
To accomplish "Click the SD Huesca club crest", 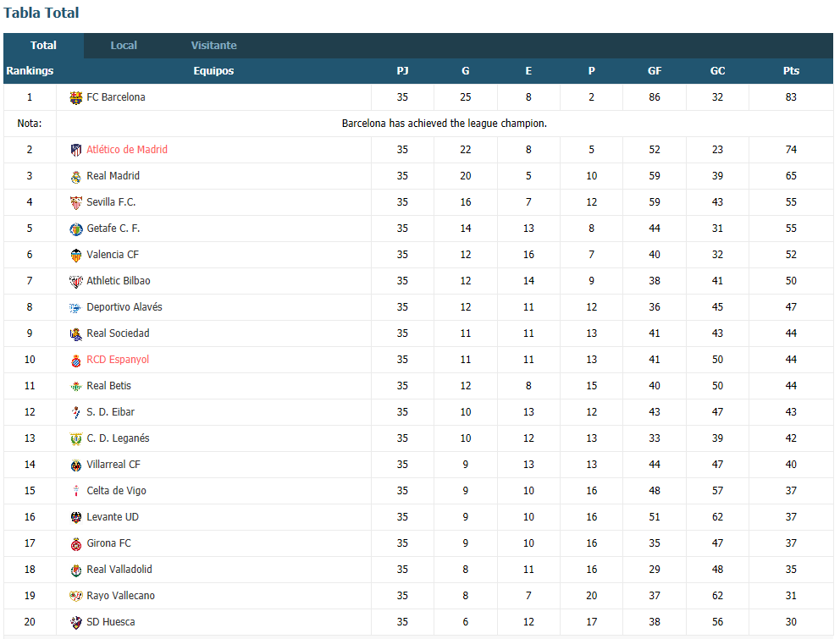I will point(76,622).
